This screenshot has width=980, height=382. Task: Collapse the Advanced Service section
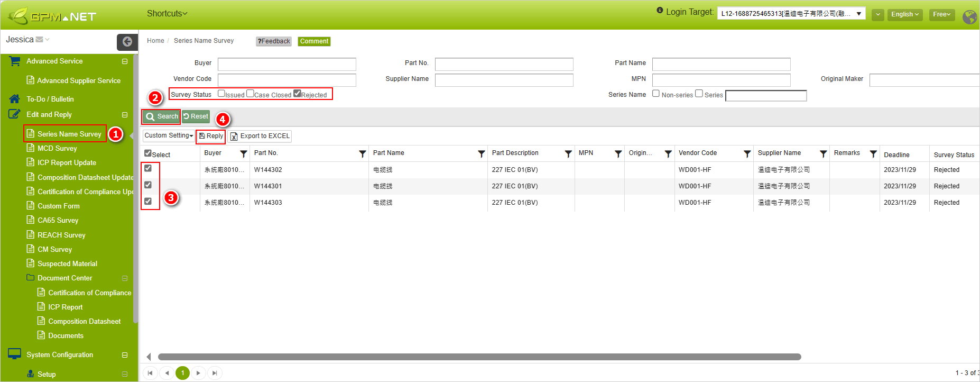[125, 61]
